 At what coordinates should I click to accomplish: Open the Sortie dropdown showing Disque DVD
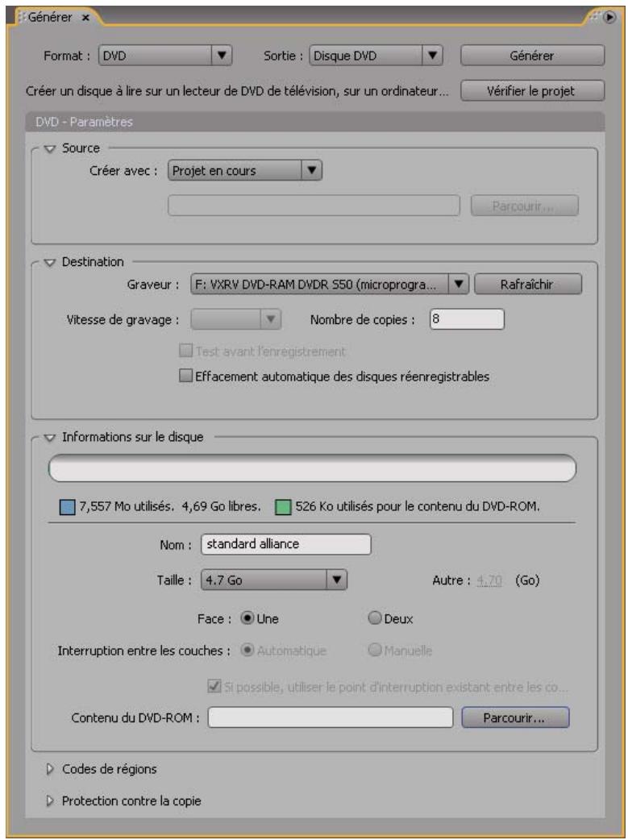coord(376,56)
